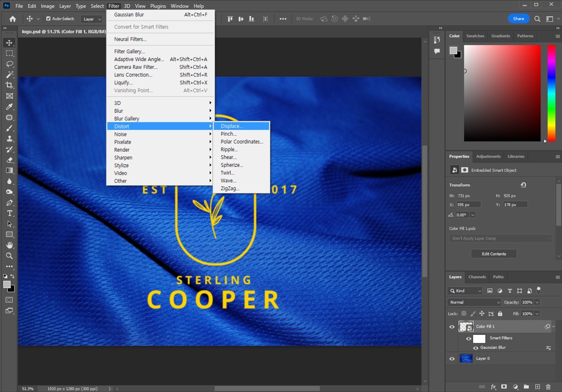
Task: Open the search magnifier icon
Action: (537, 19)
